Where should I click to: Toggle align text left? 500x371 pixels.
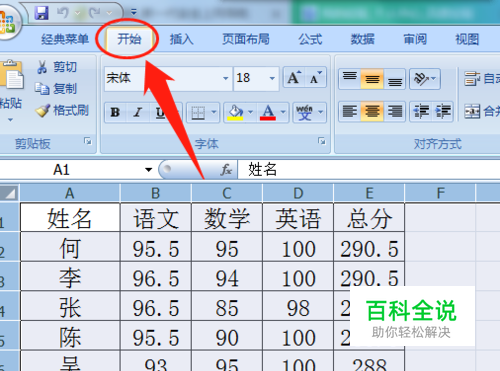(x=349, y=111)
